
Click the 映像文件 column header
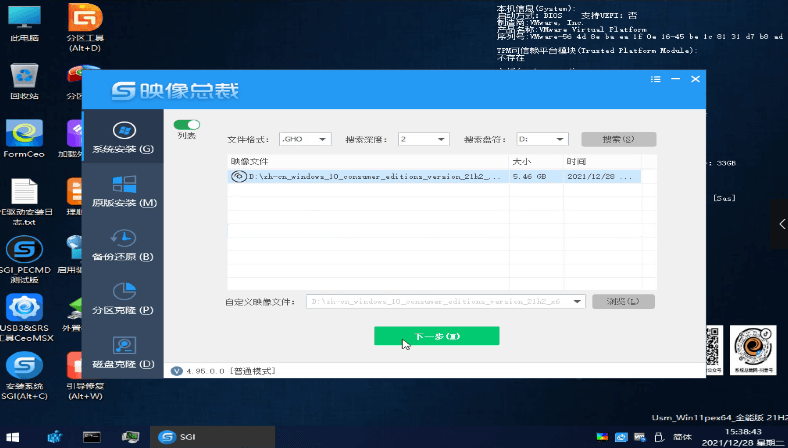click(368, 161)
